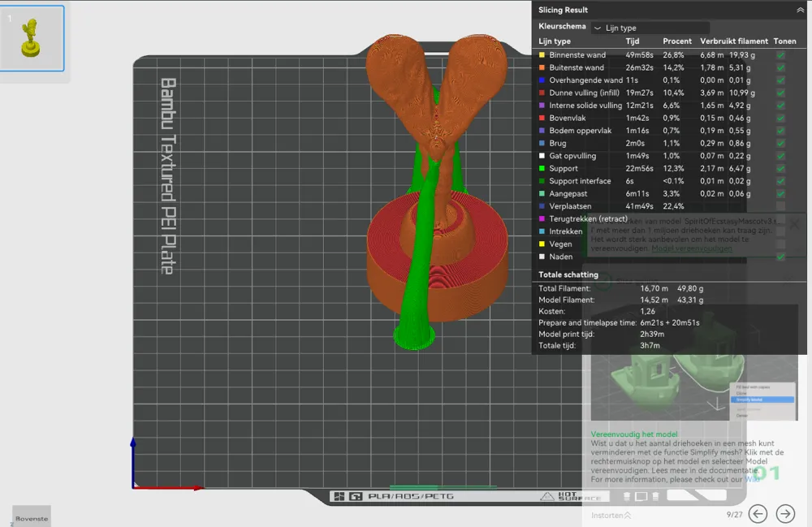The image size is (812, 527).
Task: Enable Verplaatsen visibility checkbox
Action: (x=780, y=206)
